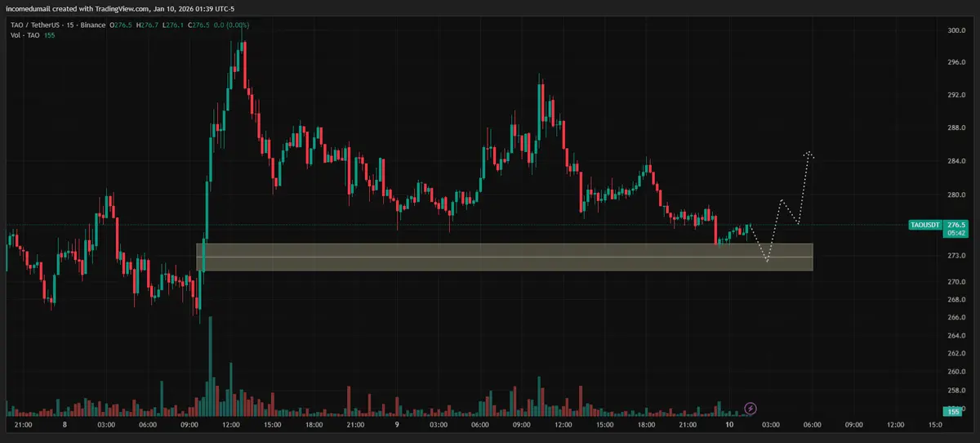
Task: Select the Vol · TAO indicator legend
Action: [25, 37]
